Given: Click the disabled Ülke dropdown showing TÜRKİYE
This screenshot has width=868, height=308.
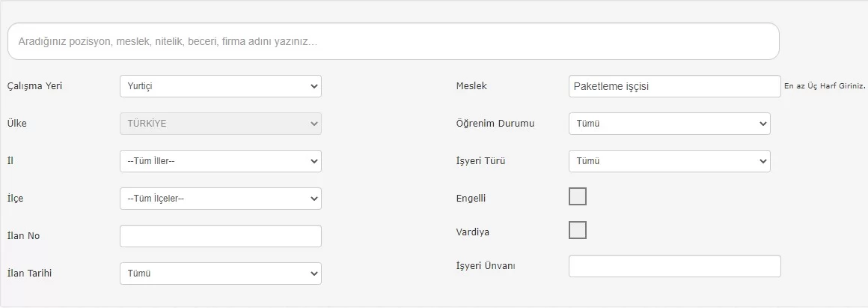Looking at the screenshot, I should (x=220, y=124).
